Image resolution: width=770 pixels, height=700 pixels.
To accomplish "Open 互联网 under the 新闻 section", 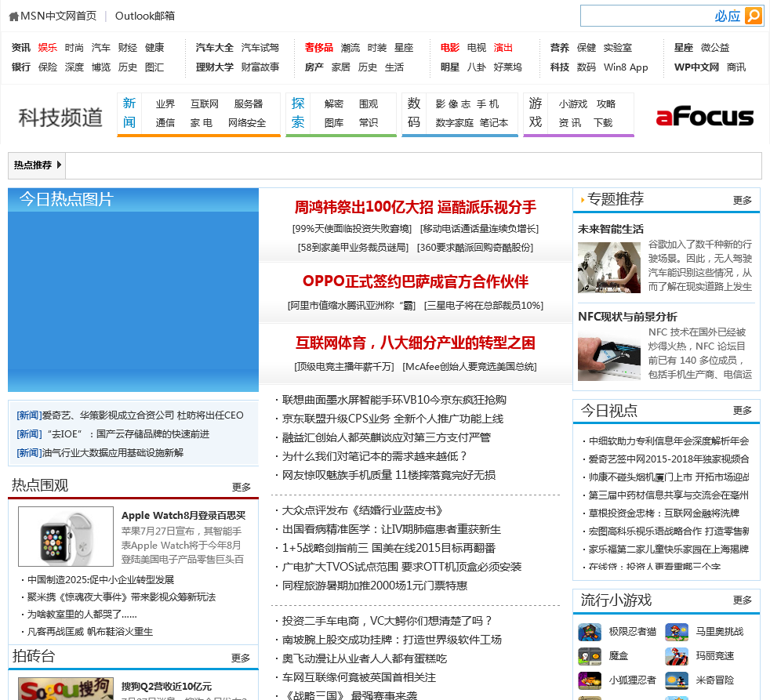I will pyautogui.click(x=205, y=104).
